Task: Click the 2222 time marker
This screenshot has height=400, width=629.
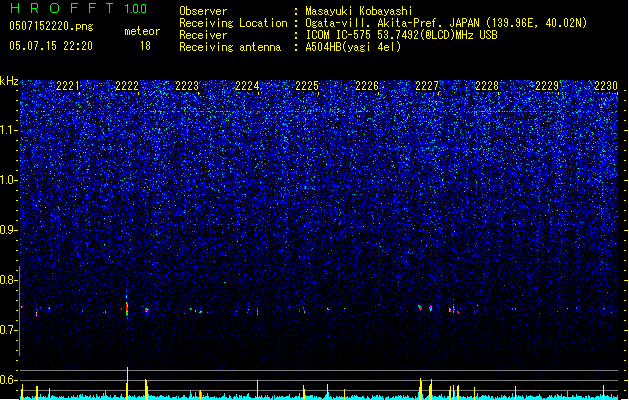Action: (x=127, y=86)
